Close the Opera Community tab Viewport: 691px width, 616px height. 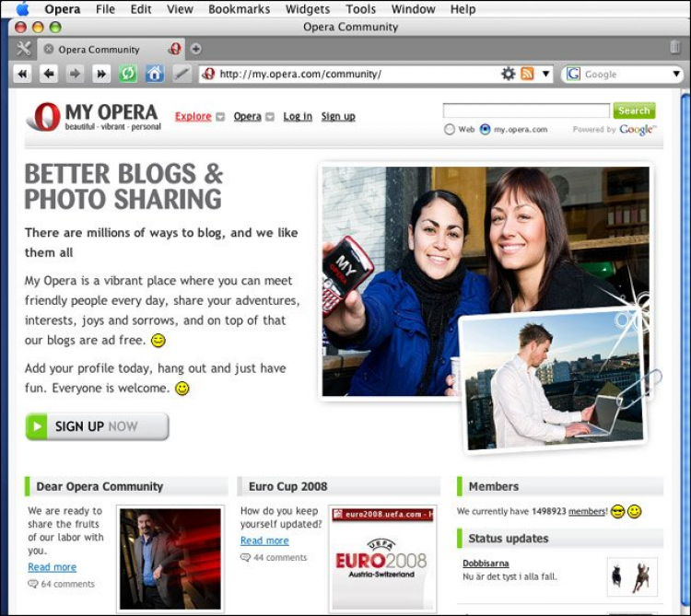[49, 49]
